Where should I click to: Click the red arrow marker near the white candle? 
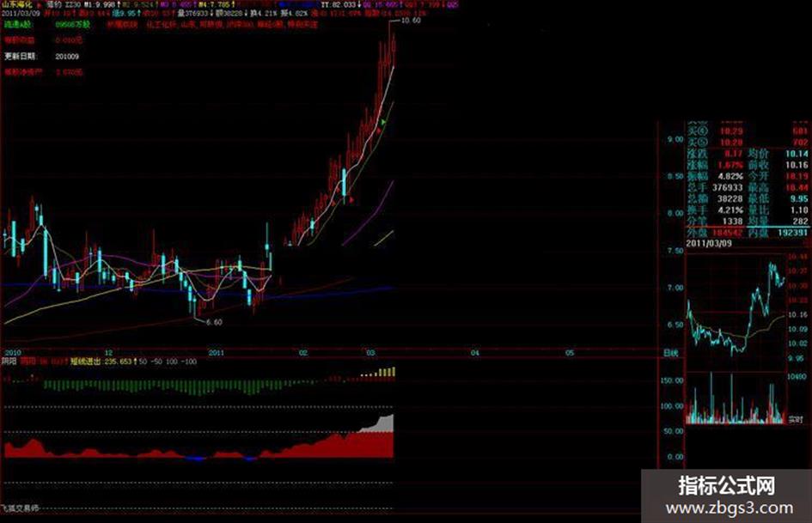352,199
